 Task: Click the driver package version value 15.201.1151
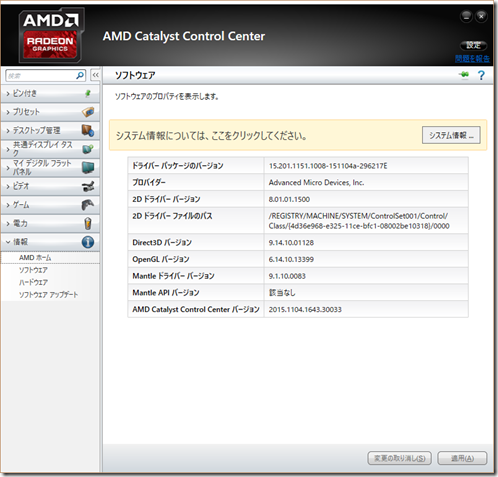click(328, 166)
